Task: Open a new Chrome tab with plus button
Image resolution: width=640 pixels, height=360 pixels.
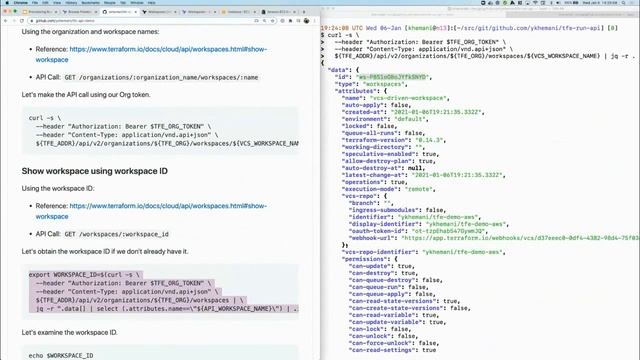Action: tap(304, 12)
